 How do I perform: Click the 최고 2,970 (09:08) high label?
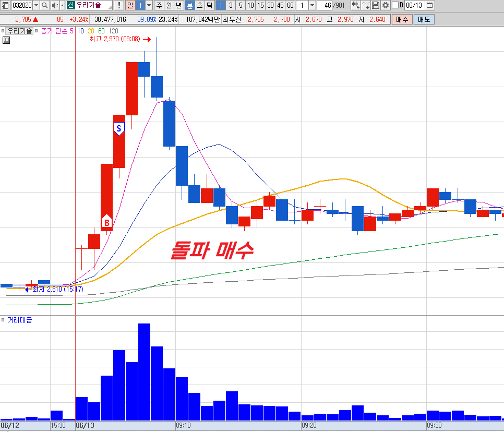point(115,39)
